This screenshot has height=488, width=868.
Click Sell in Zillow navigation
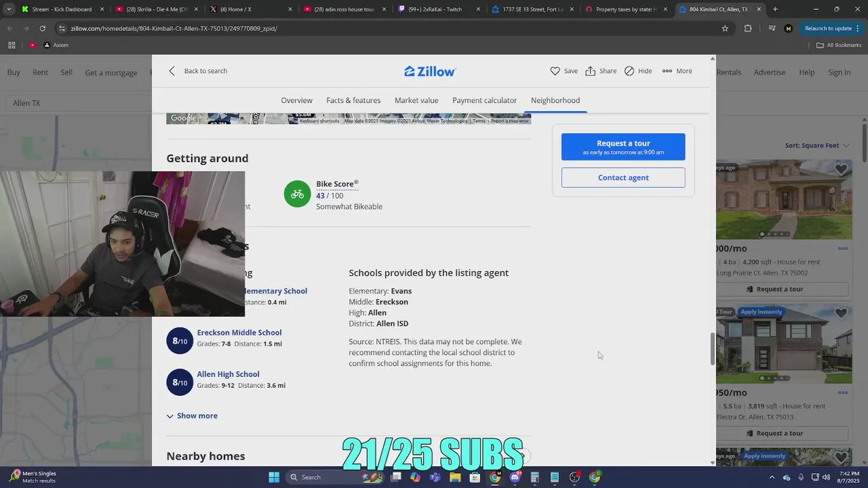pos(66,73)
